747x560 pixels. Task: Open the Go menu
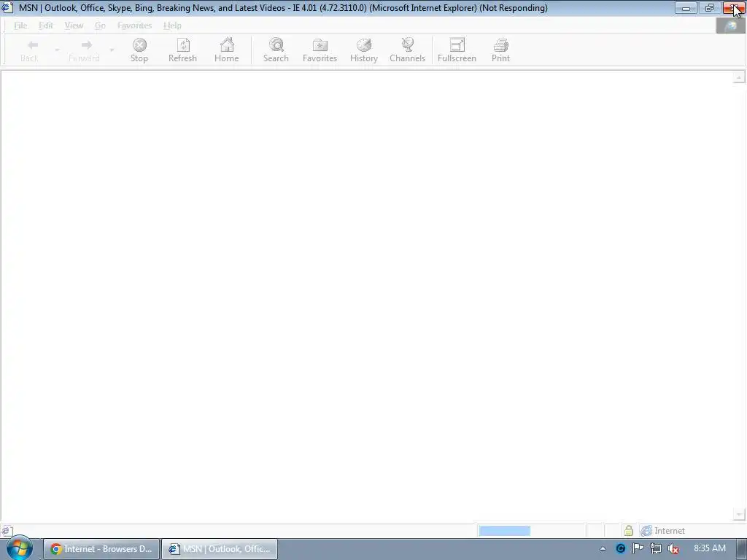[x=100, y=26]
